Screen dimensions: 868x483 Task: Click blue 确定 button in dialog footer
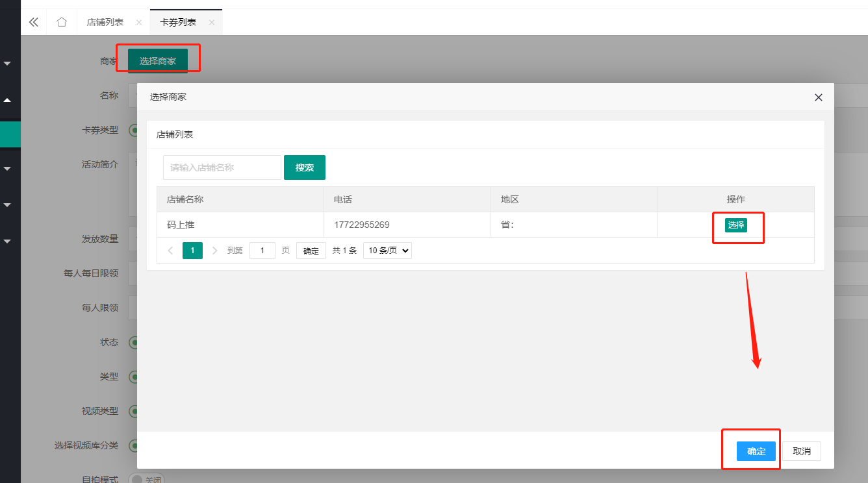pos(756,451)
